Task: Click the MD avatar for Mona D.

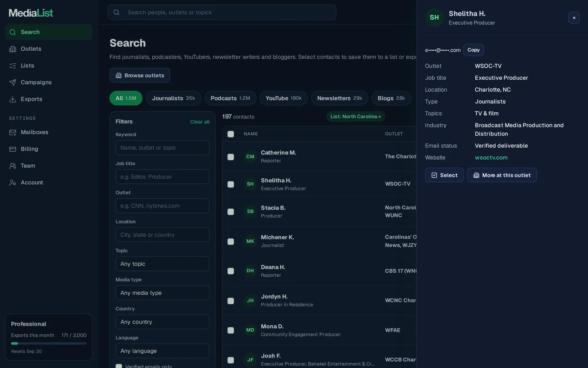Action: point(250,330)
